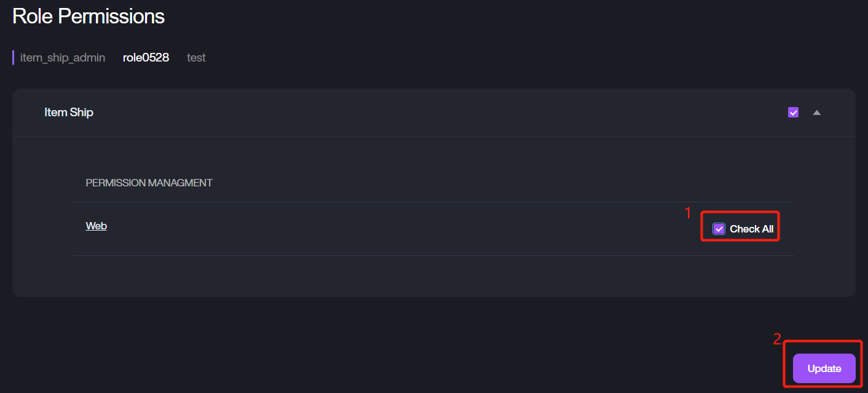Screen dimensions: 868x393
Task: Click the underline beneath the Web link
Action: 96,231
